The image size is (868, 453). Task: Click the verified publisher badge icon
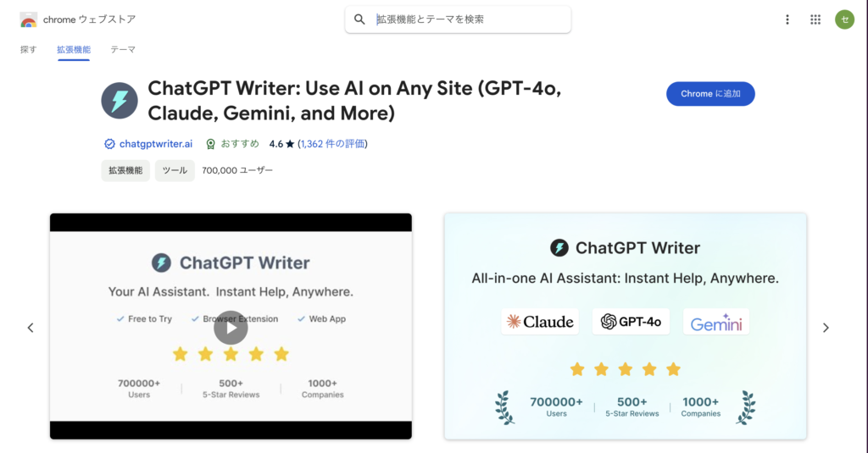pyautogui.click(x=109, y=144)
